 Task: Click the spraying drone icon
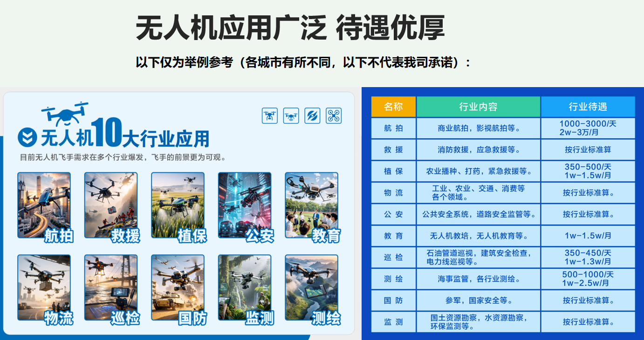pos(291,116)
